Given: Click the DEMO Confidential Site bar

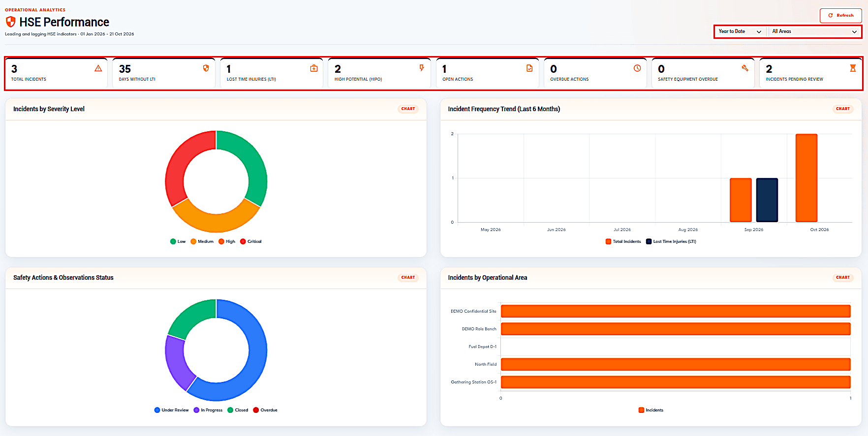Looking at the screenshot, I should pos(676,311).
